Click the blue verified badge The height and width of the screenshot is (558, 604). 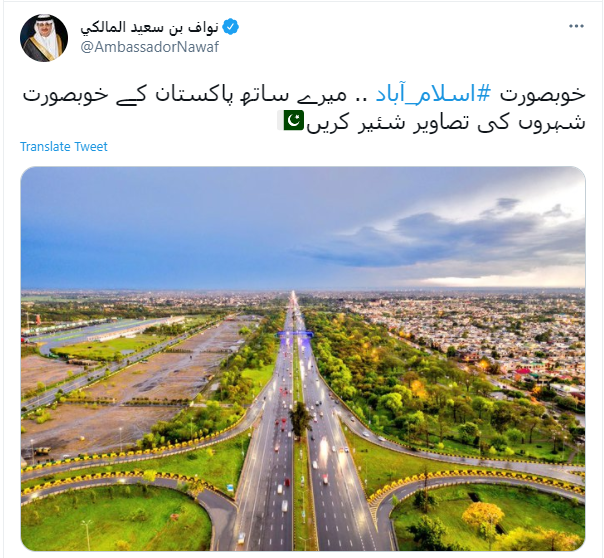[231, 27]
